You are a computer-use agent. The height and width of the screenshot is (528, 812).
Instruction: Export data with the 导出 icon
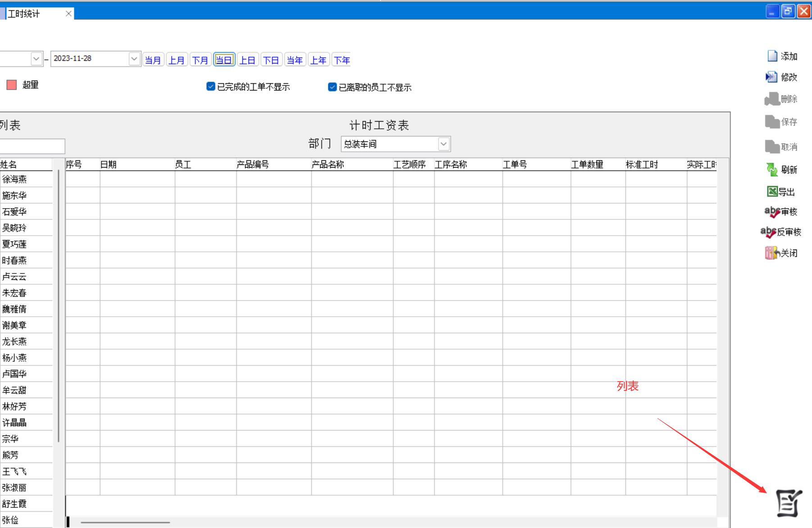(772, 192)
